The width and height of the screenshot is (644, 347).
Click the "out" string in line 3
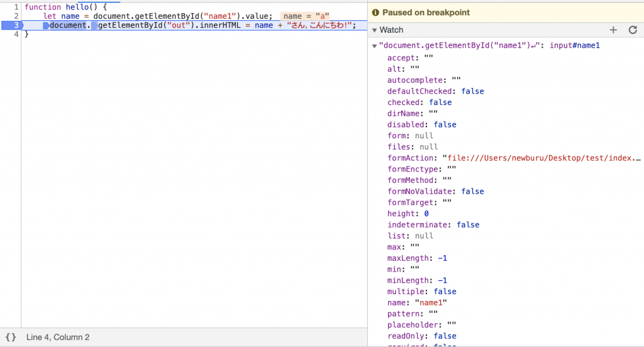point(178,25)
